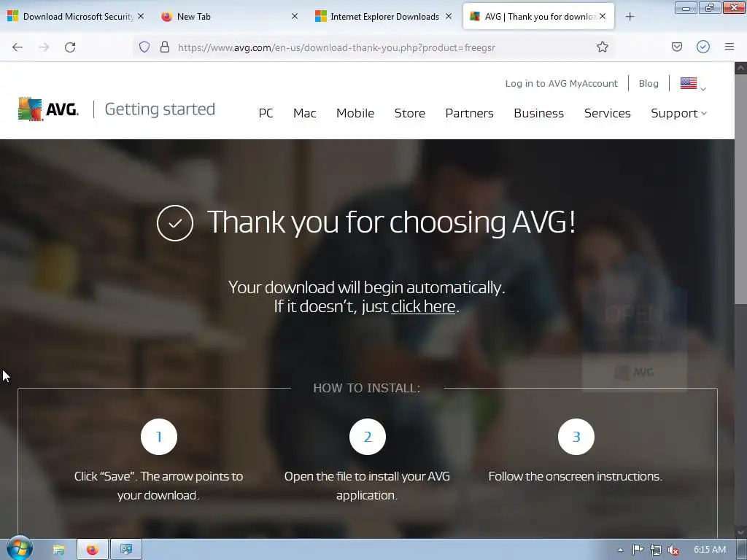Screen dimensions: 747x560
Task: Expand the US flag language selector
Action: (x=693, y=84)
